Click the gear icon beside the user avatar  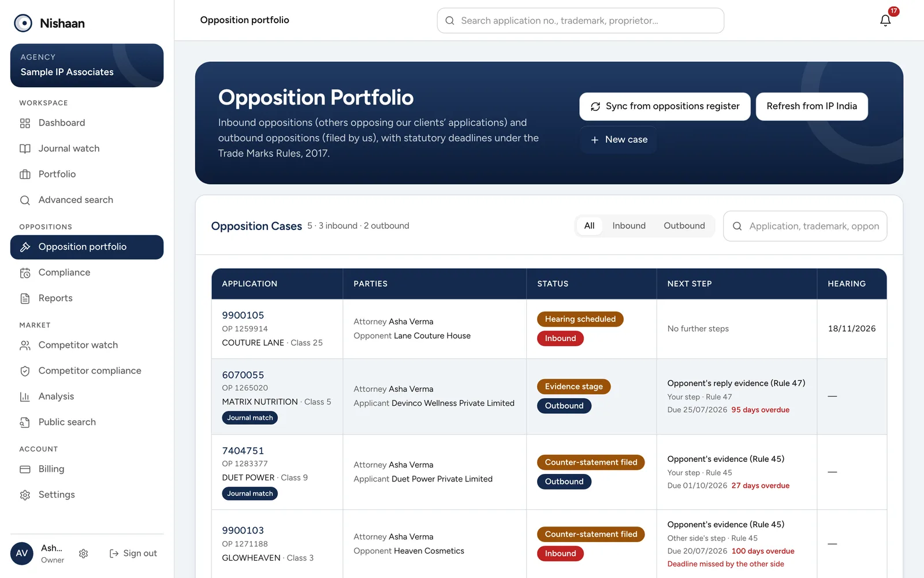pyautogui.click(x=83, y=554)
